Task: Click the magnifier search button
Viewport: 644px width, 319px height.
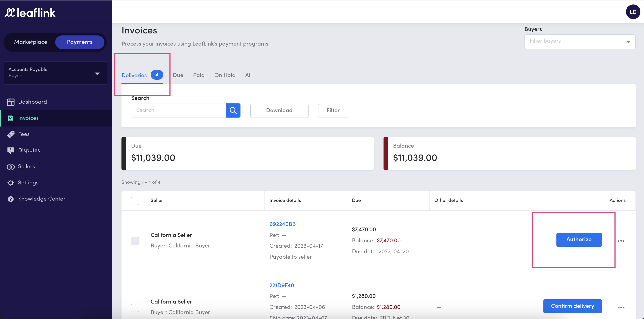Action: click(233, 110)
